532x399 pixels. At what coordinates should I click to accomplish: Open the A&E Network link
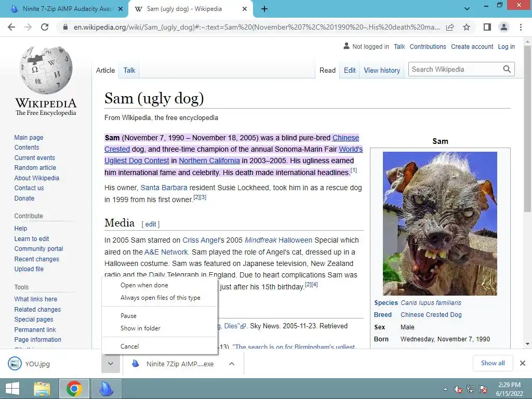coord(166,252)
